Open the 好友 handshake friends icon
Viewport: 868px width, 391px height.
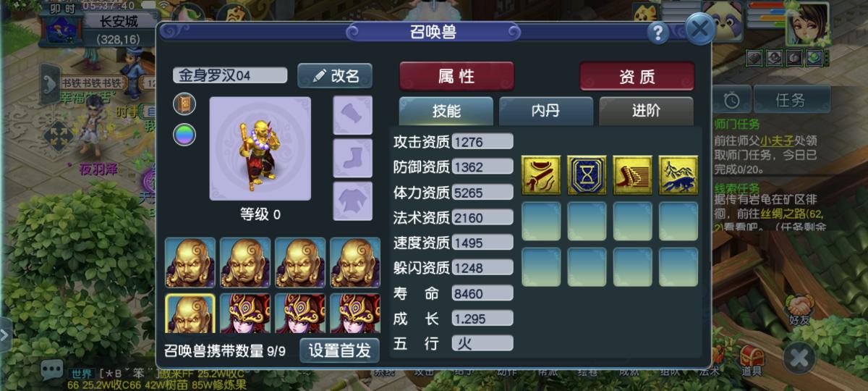coord(799,309)
